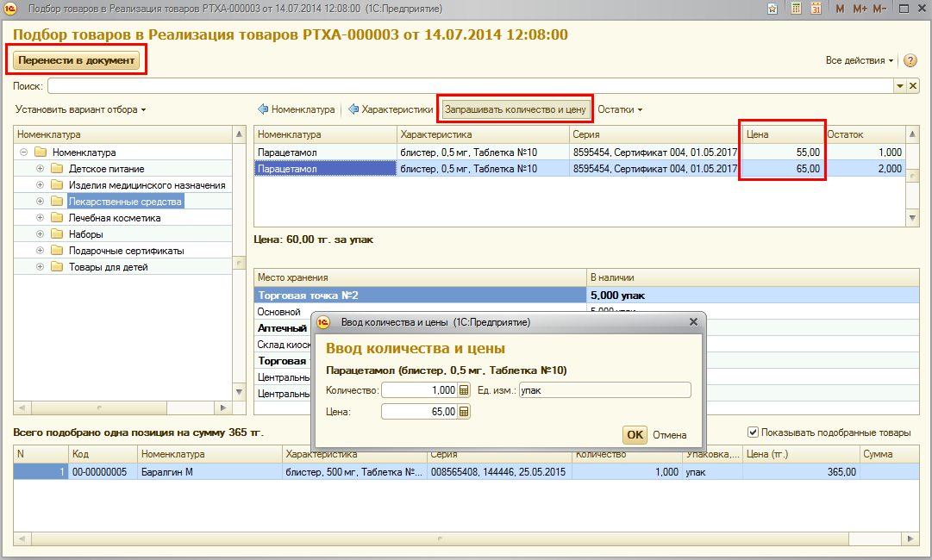The width and height of the screenshot is (932, 560).
Task: Open the calendar icon in title bar
Action: (815, 9)
